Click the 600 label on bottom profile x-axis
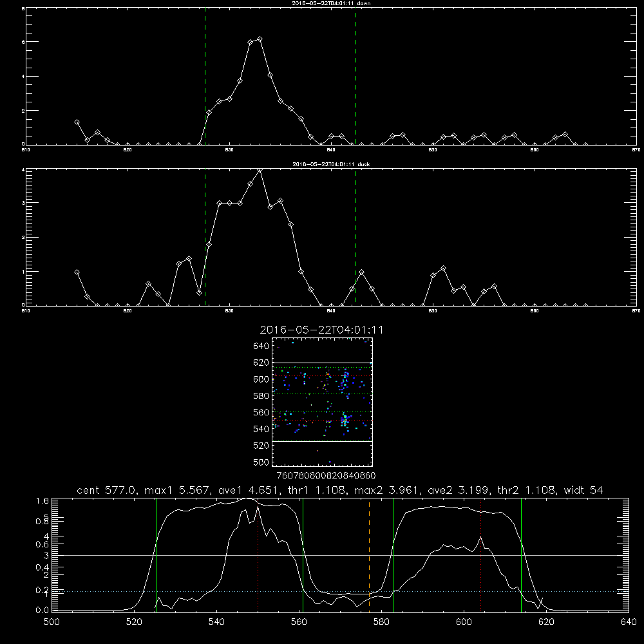Viewport: 644px width, 644px height. coord(464,622)
